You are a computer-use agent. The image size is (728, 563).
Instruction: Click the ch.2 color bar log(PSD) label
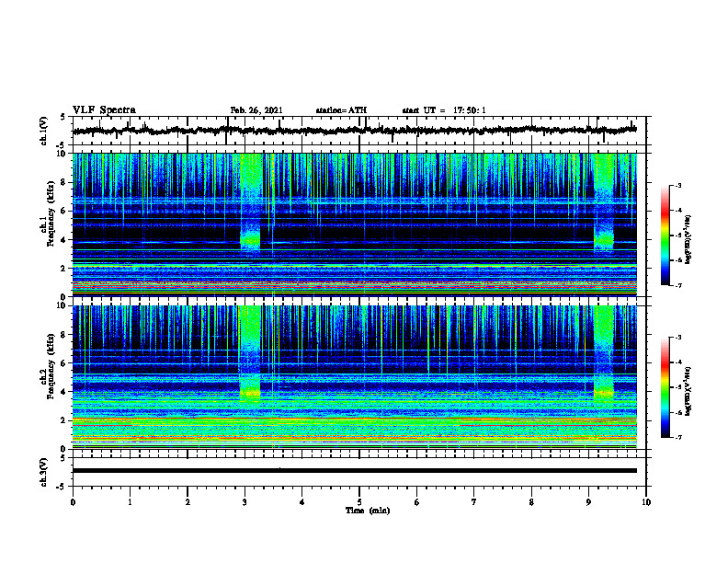click(688, 391)
